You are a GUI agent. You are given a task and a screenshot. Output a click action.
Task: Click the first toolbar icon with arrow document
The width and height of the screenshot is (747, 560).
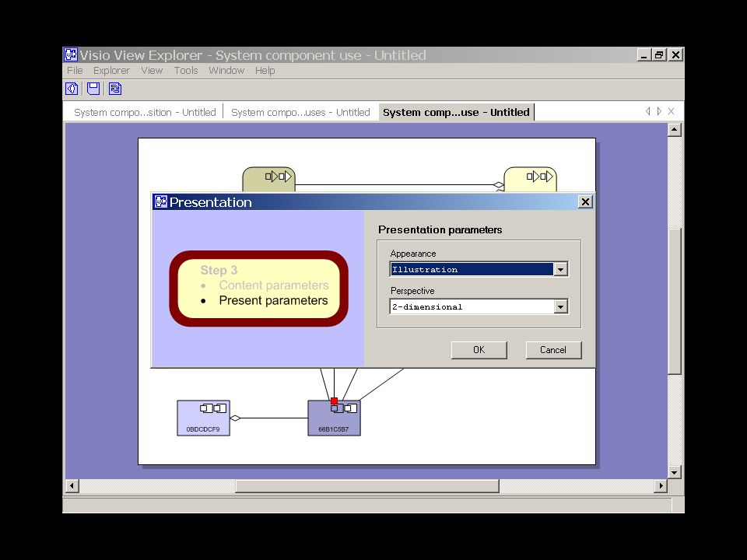(72, 89)
